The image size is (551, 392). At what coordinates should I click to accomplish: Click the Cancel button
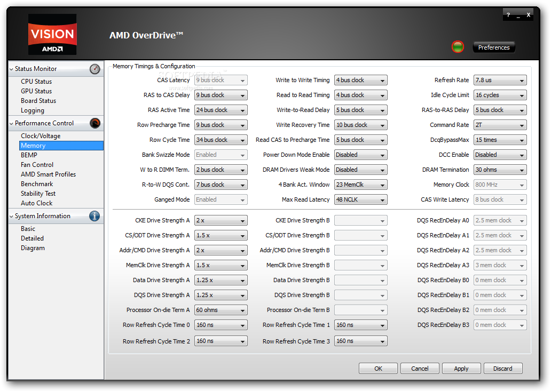[420, 369]
